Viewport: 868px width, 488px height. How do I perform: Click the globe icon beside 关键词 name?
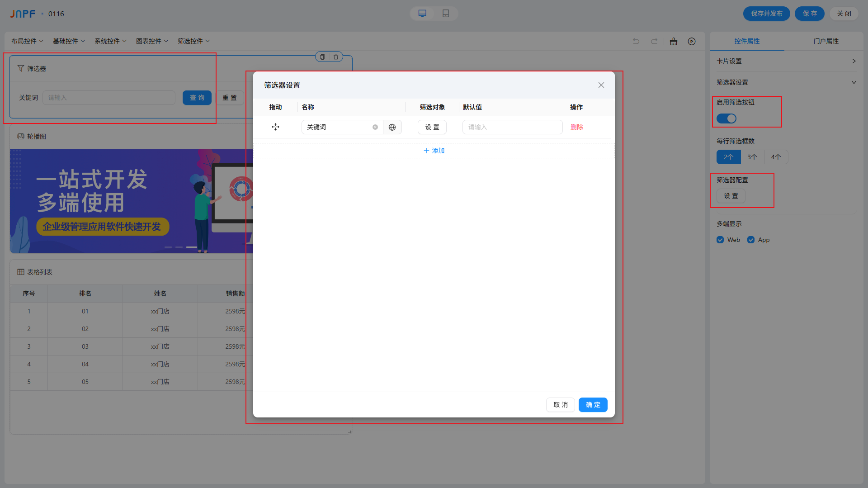tap(392, 127)
